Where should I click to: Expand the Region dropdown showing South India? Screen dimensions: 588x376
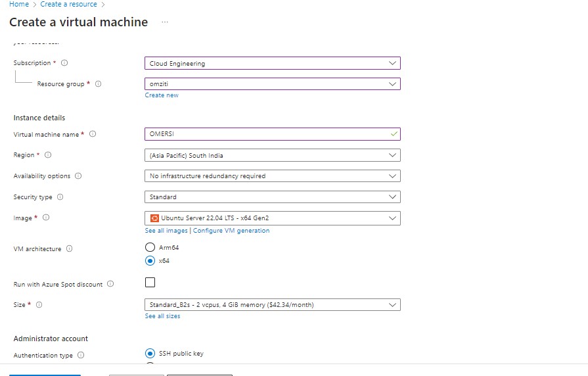(x=272, y=156)
